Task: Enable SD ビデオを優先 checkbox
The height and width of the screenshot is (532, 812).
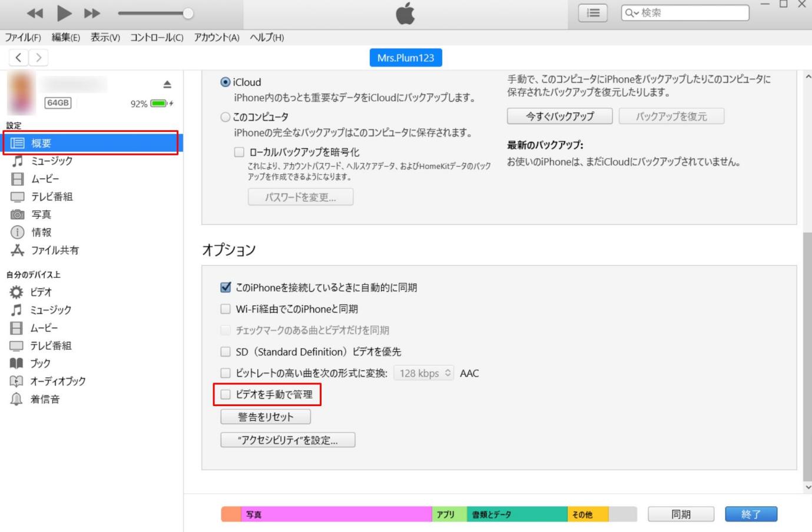Action: tap(226, 352)
